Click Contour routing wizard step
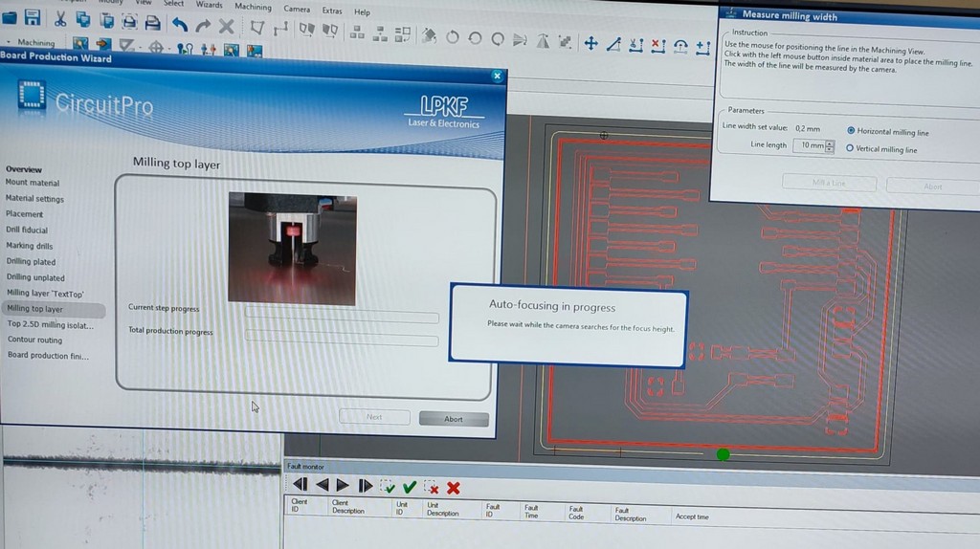The image size is (980, 549). (35, 340)
